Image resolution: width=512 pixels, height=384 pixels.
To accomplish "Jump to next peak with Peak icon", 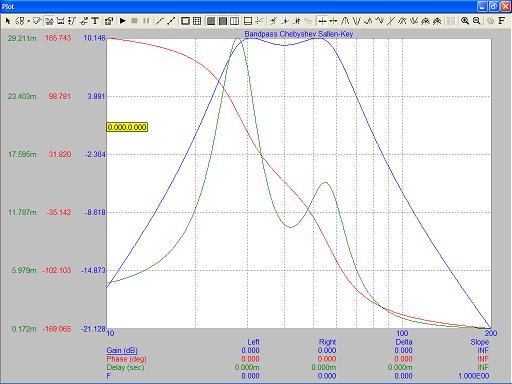I will point(345,21).
